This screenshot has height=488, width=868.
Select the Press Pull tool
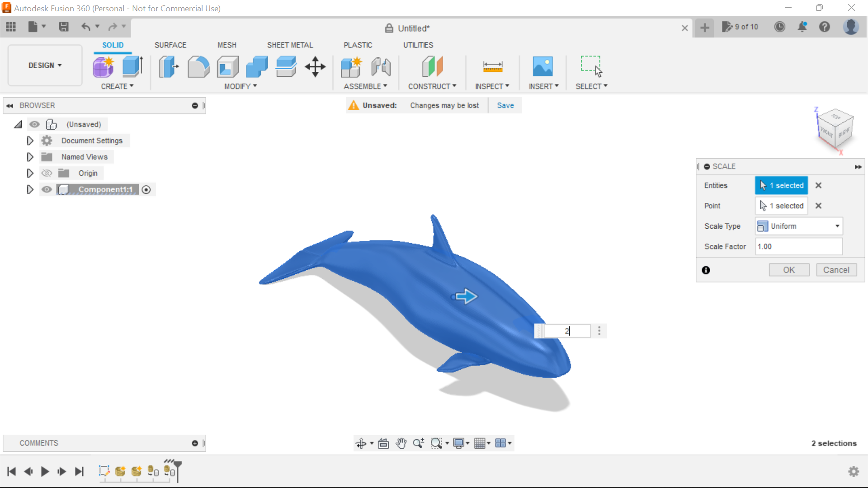pyautogui.click(x=169, y=66)
